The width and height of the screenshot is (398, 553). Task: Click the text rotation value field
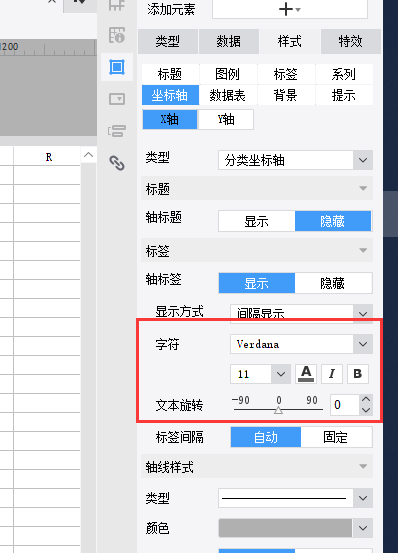pyautogui.click(x=345, y=405)
